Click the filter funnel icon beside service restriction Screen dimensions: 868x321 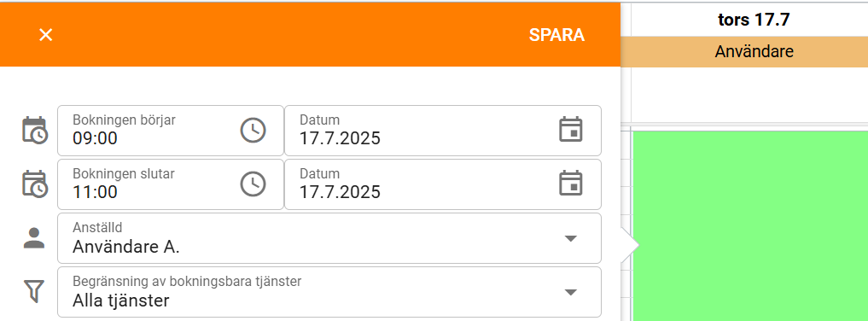(34, 291)
